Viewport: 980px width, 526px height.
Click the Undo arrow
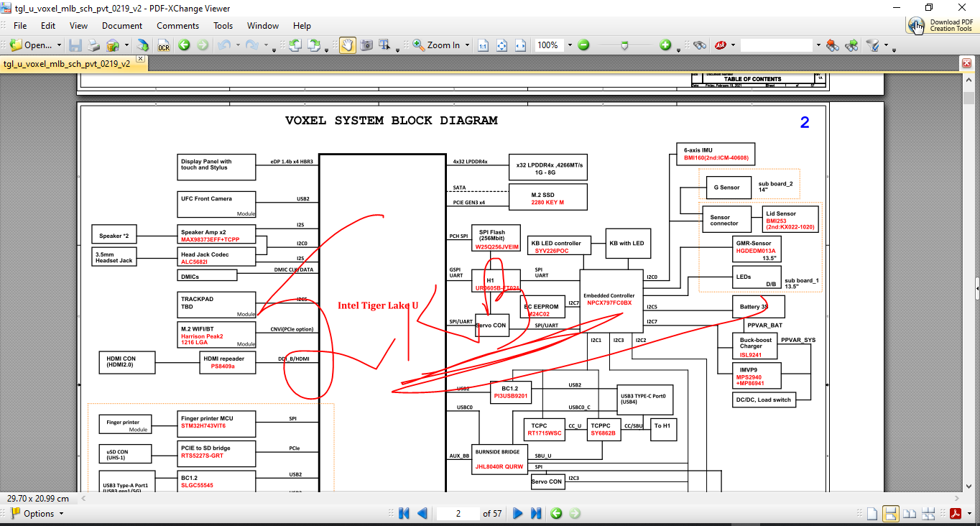223,45
